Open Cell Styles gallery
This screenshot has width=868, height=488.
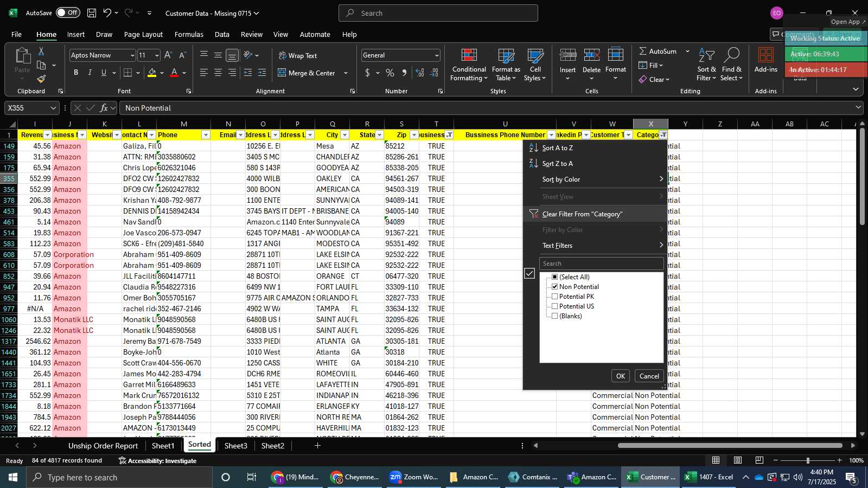point(535,65)
